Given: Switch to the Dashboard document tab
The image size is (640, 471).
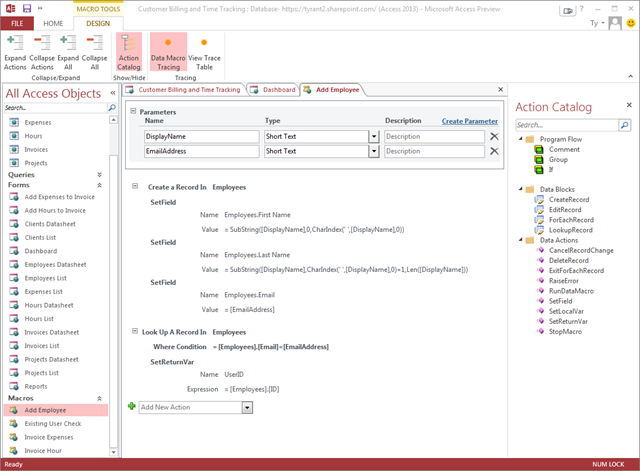Looking at the screenshot, I should tap(273, 90).
